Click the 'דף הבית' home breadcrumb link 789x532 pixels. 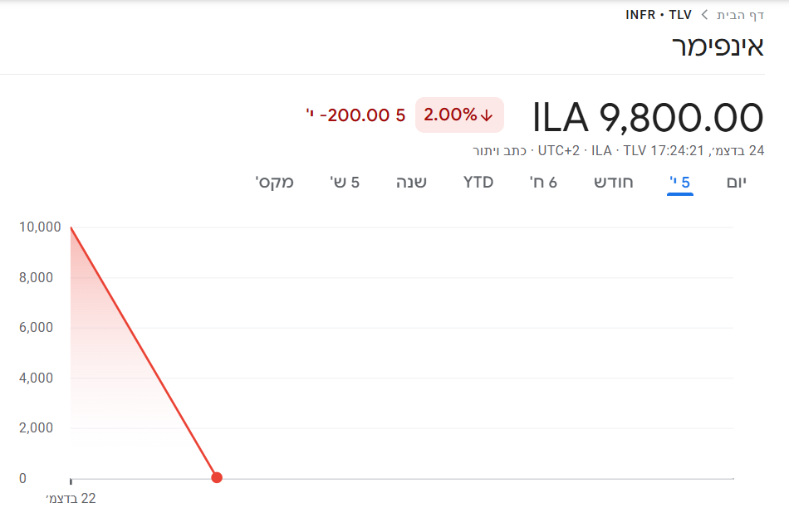click(x=740, y=15)
